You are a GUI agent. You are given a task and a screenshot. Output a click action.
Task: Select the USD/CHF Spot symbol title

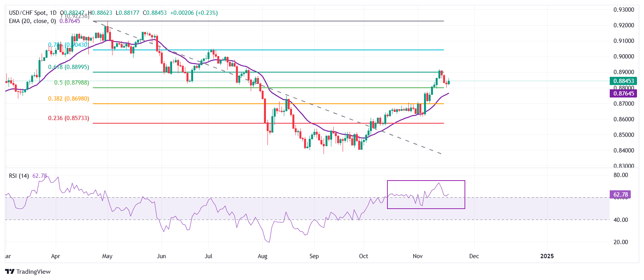coord(27,13)
